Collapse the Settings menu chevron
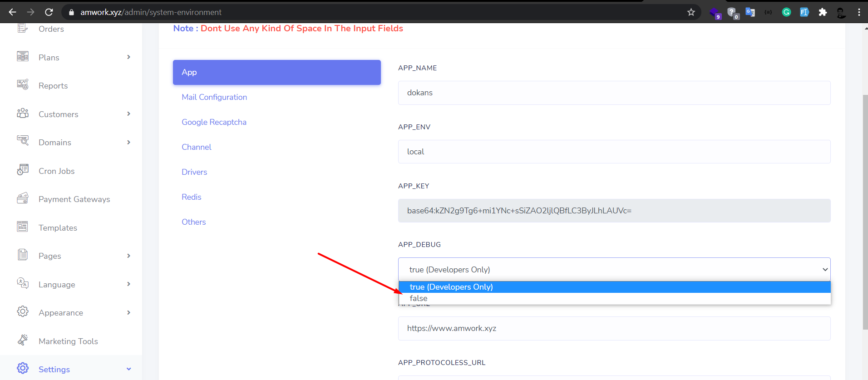The width and height of the screenshot is (868, 380). (129, 369)
